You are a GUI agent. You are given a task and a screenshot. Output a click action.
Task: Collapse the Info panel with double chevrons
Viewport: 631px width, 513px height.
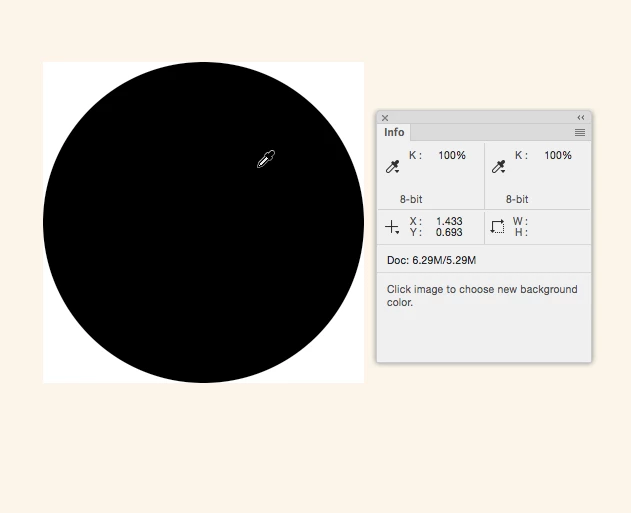tap(581, 117)
